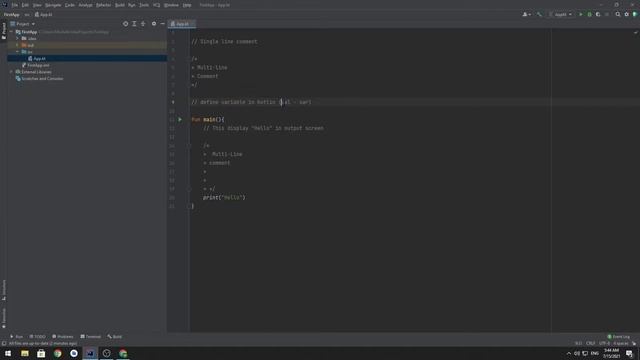
Task: Click the UTF-8 encoding status entry
Action: [x=604, y=343]
